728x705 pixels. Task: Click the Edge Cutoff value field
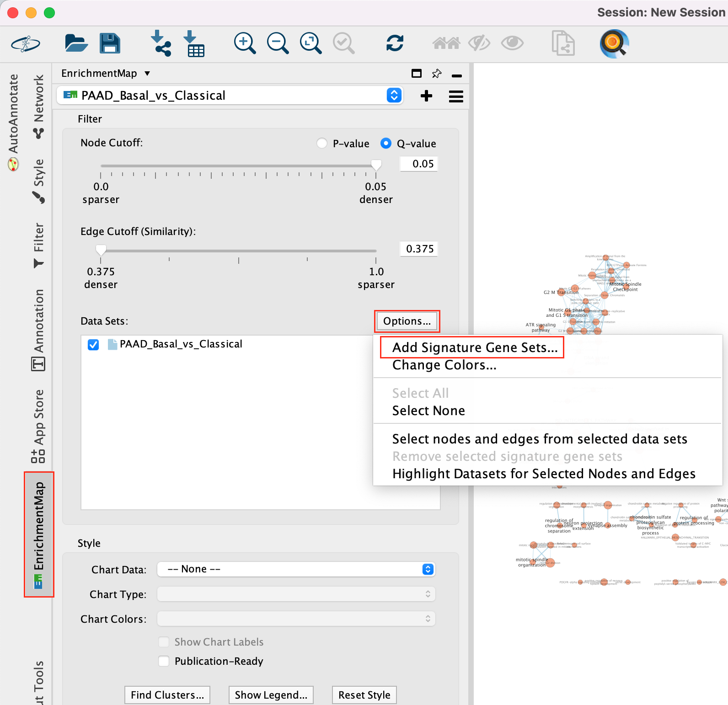[419, 249]
